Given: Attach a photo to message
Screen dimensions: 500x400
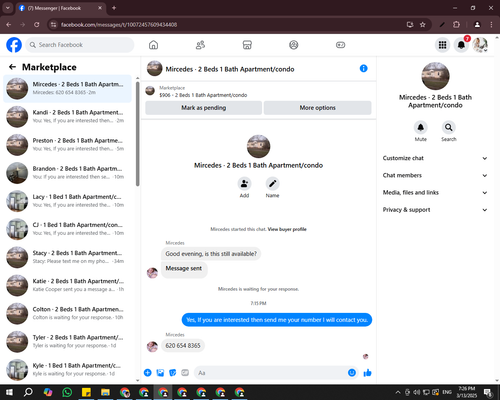Looking at the screenshot, I should [160, 373].
